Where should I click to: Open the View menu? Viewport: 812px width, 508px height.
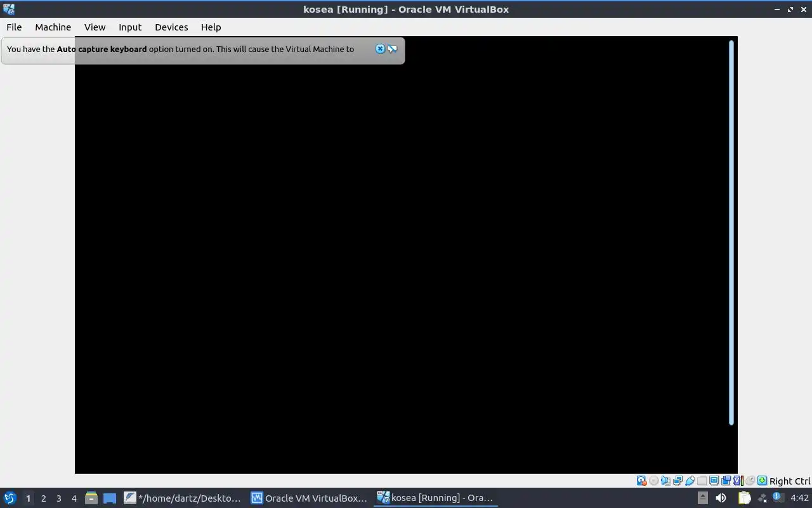pos(95,27)
